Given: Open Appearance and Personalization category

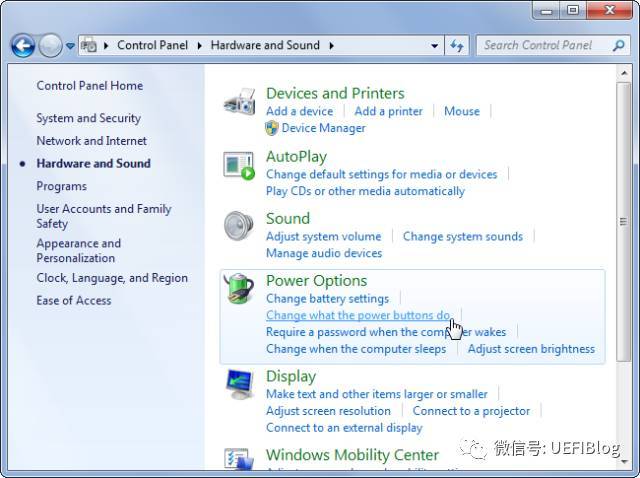Looking at the screenshot, I should tap(78, 251).
